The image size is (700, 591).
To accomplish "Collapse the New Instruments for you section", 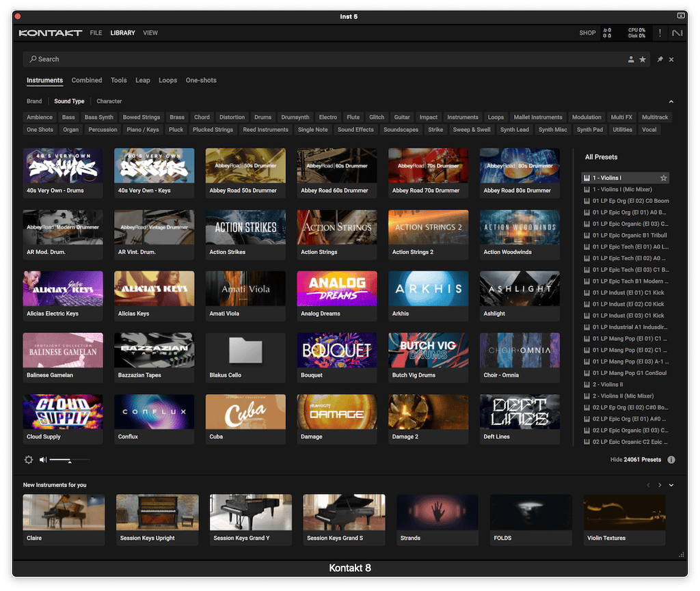I will tap(671, 485).
